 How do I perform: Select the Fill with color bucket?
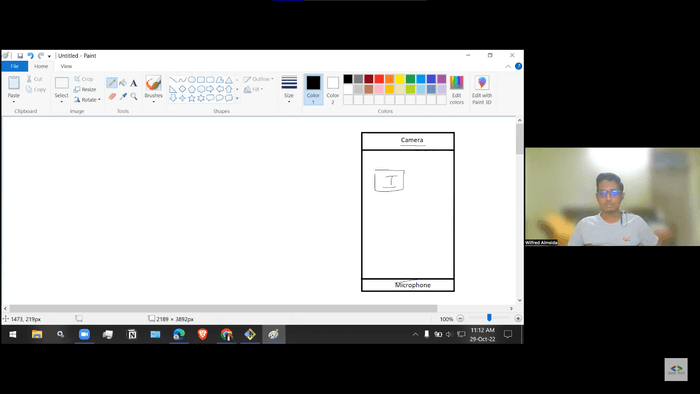[123, 83]
